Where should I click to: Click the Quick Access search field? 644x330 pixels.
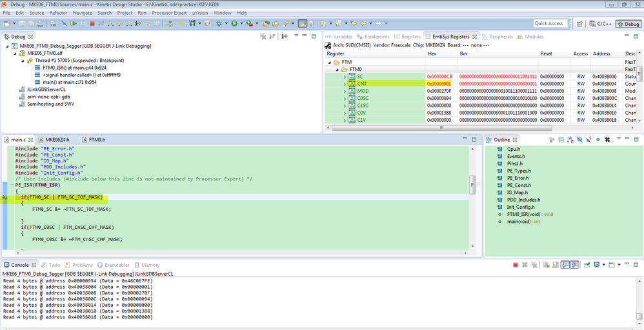tap(550, 23)
